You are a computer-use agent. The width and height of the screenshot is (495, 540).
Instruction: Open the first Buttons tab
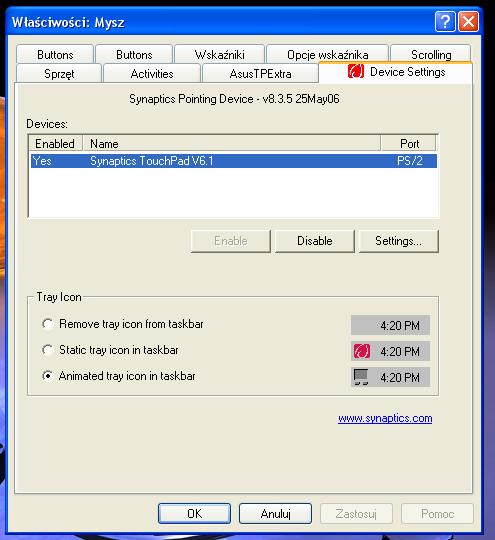pyautogui.click(x=55, y=54)
